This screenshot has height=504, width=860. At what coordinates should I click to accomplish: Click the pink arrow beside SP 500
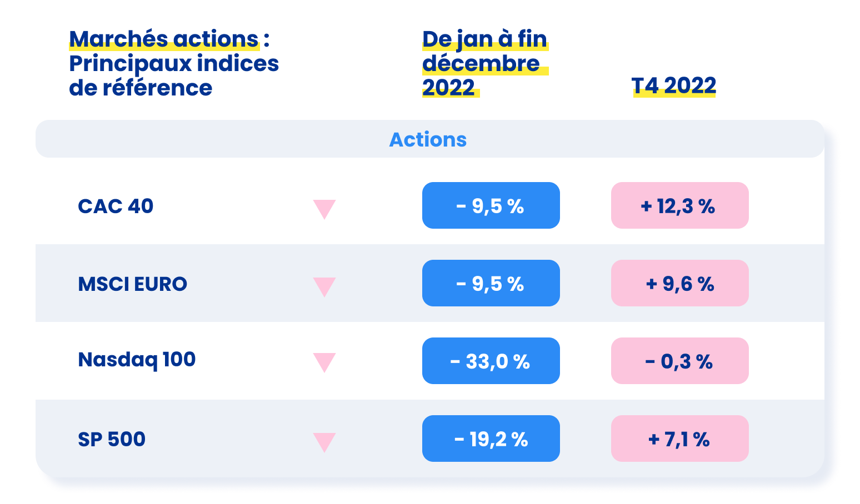[x=324, y=441]
